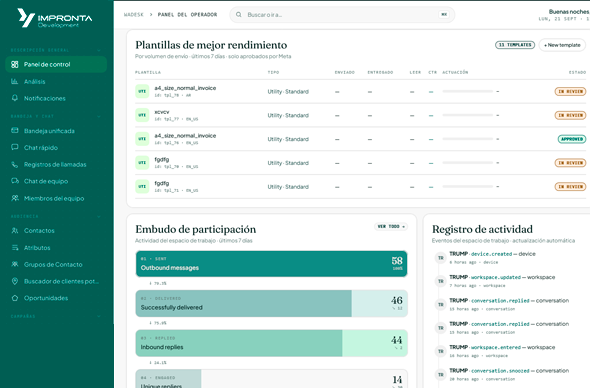Click the Impronta Development logo
Image resolution: width=590 pixels, height=388 pixels.
[x=55, y=18]
